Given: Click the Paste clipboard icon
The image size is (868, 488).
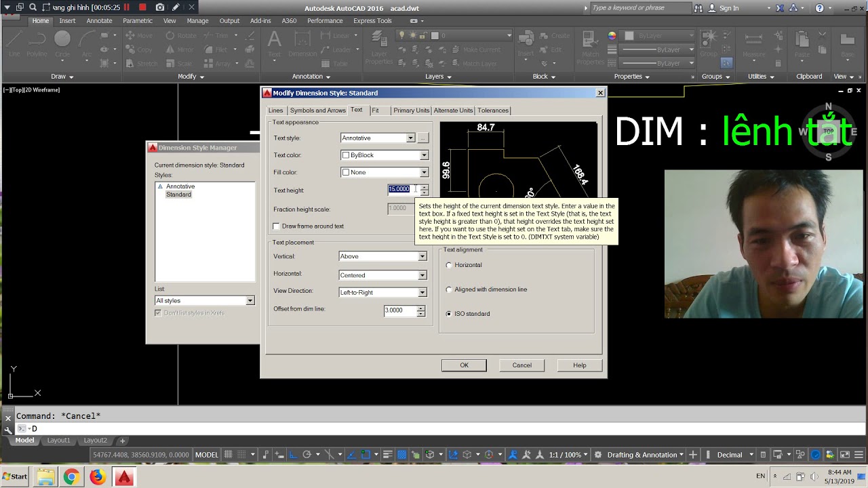Looking at the screenshot, I should click(x=802, y=44).
